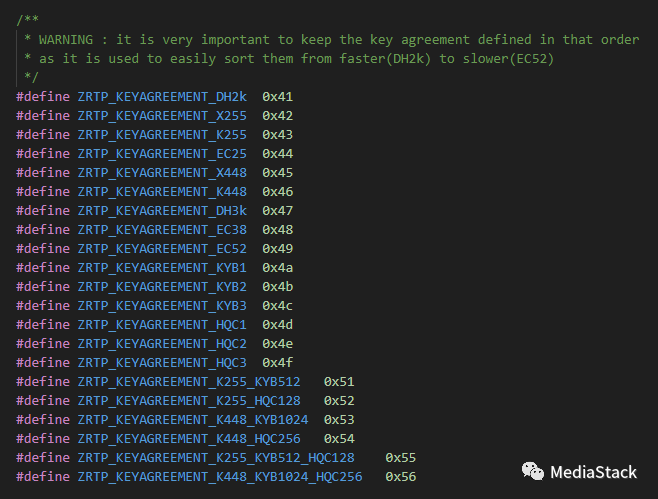
Task: Place cursor on ZRTP_KEYAGREEMENT_EC52 macro
Action: coord(162,248)
